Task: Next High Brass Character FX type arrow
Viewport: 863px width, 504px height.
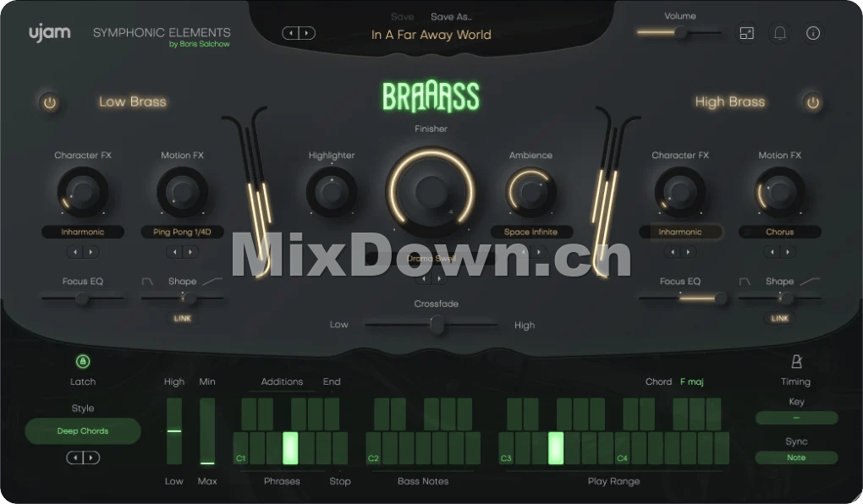Action: point(688,252)
